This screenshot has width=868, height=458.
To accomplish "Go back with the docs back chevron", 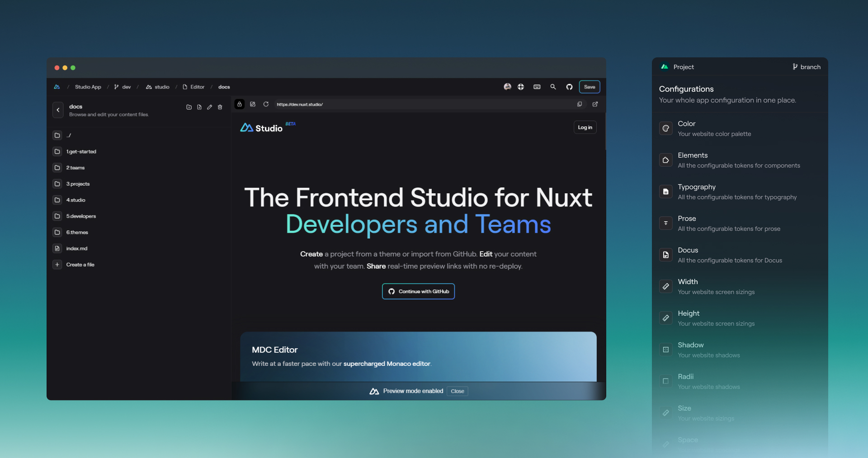I will [58, 110].
